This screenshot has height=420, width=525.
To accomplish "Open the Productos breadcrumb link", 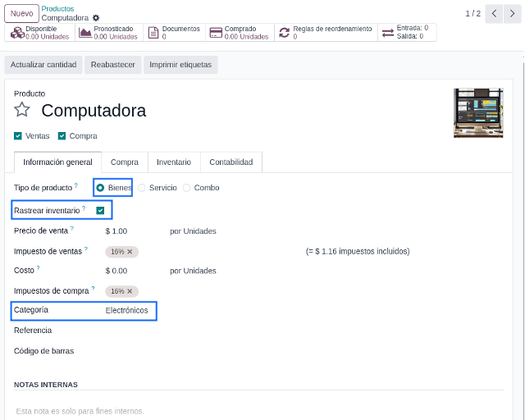I will click(57, 9).
